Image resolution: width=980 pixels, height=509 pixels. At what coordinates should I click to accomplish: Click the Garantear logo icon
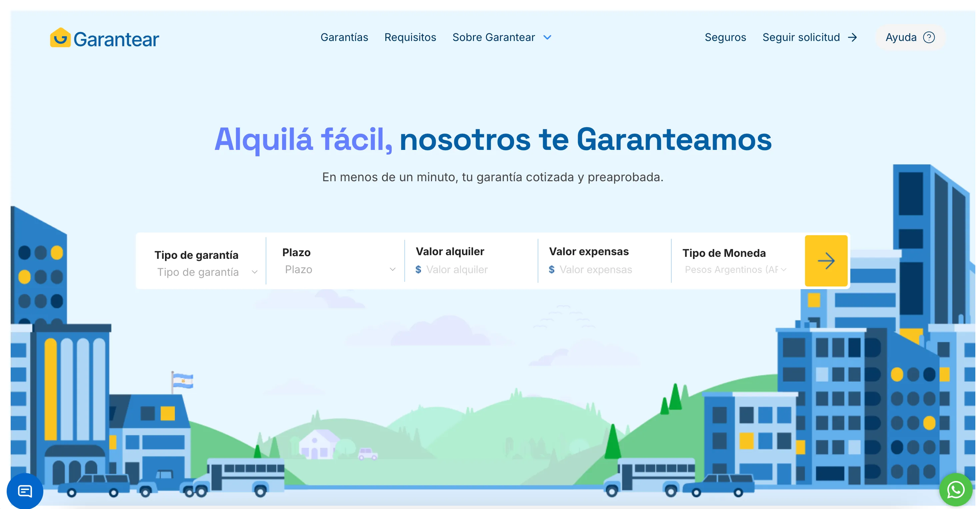point(61,38)
